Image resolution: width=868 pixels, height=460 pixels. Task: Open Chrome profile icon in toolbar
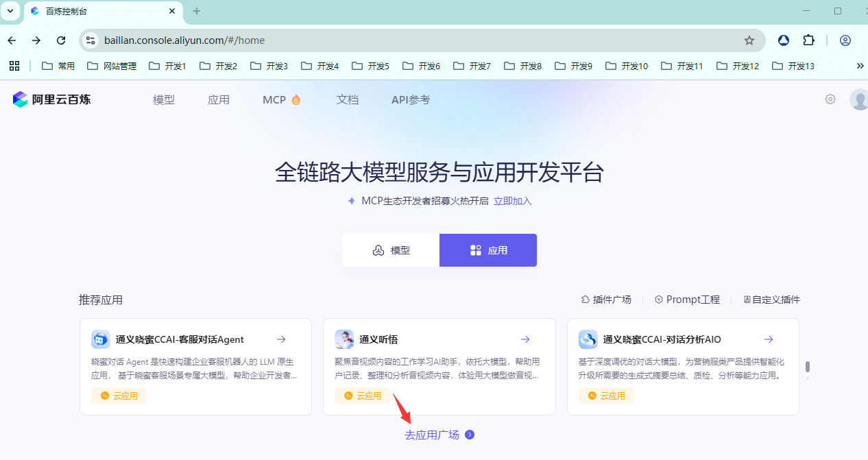coord(845,40)
